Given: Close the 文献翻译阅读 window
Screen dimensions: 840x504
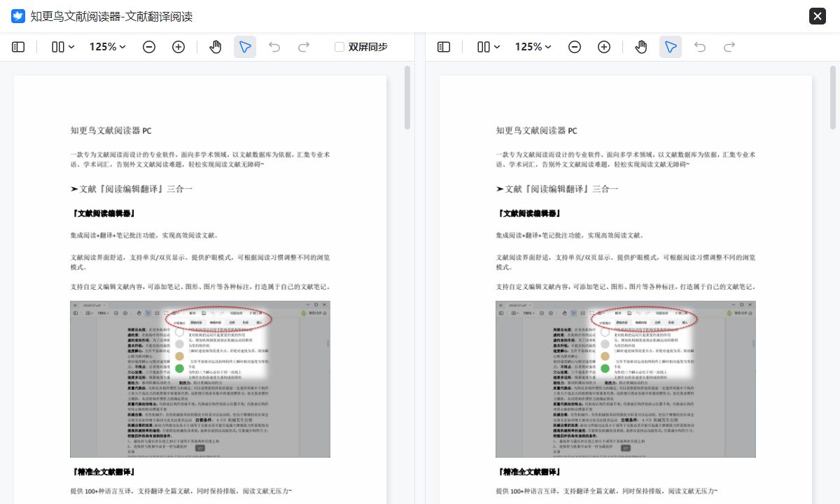Looking at the screenshot, I should pos(818,16).
